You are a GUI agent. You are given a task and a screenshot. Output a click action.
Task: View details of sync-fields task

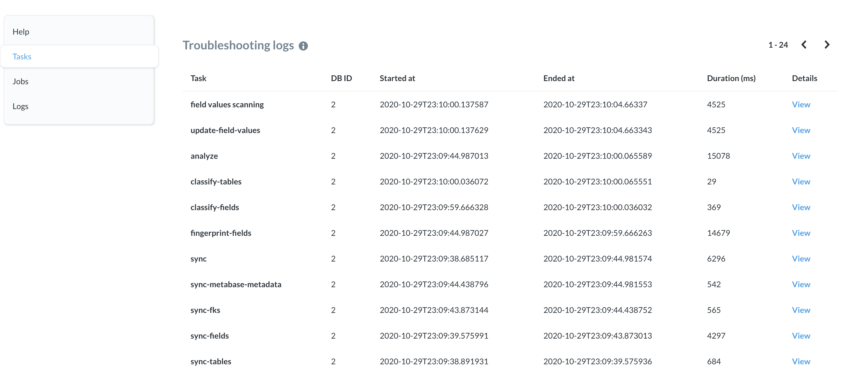[x=801, y=335]
